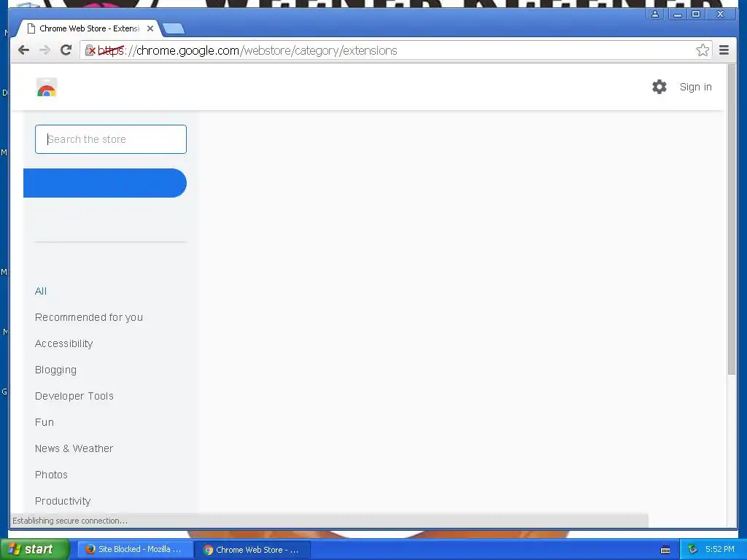This screenshot has height=560, width=747.
Task: Click Chrome Web Store taskbar button
Action: click(253, 550)
